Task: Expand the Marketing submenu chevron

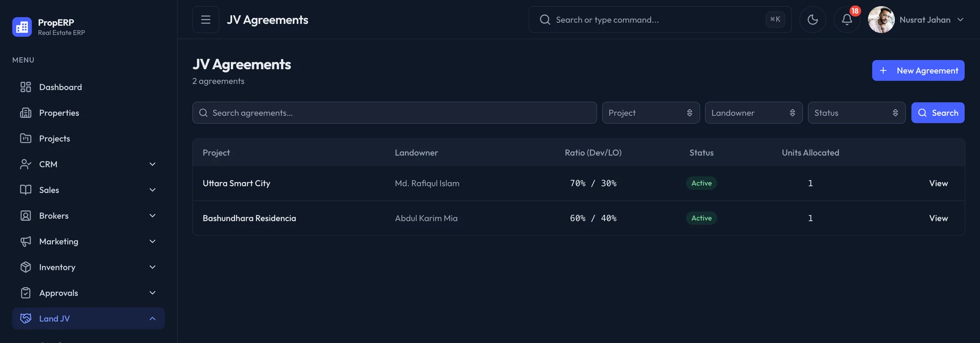Action: click(152, 242)
